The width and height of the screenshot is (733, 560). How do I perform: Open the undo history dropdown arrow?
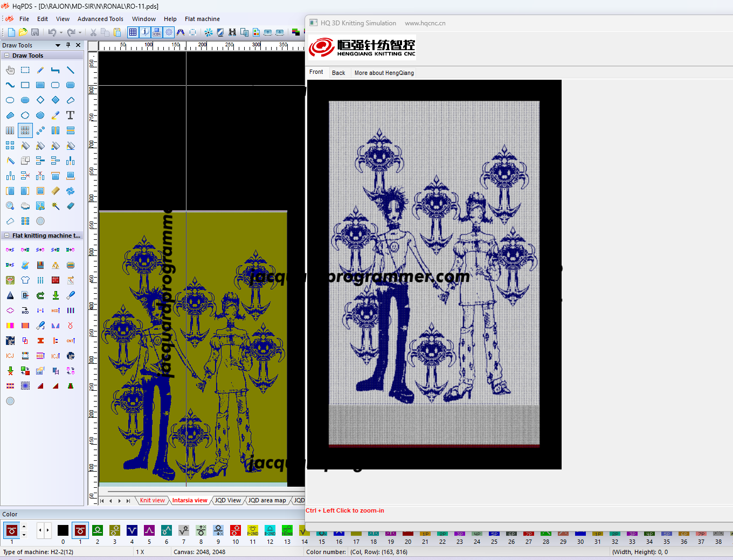pos(61,32)
